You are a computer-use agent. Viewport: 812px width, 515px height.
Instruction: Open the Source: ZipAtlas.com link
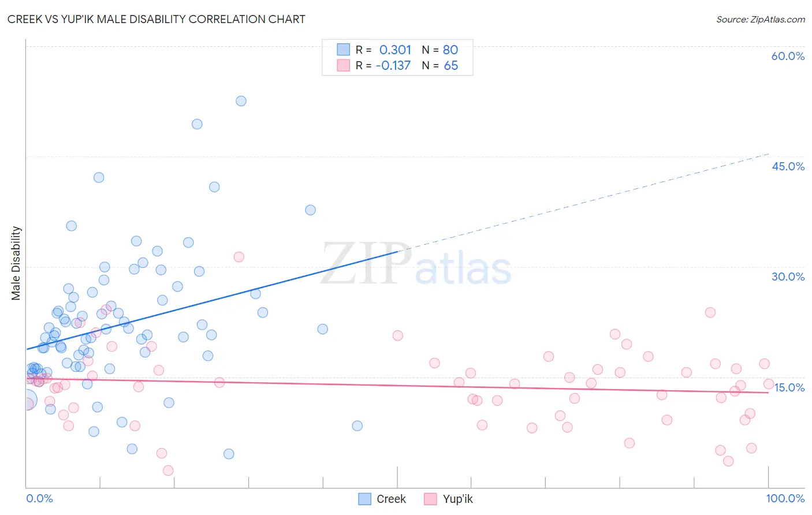(x=761, y=19)
